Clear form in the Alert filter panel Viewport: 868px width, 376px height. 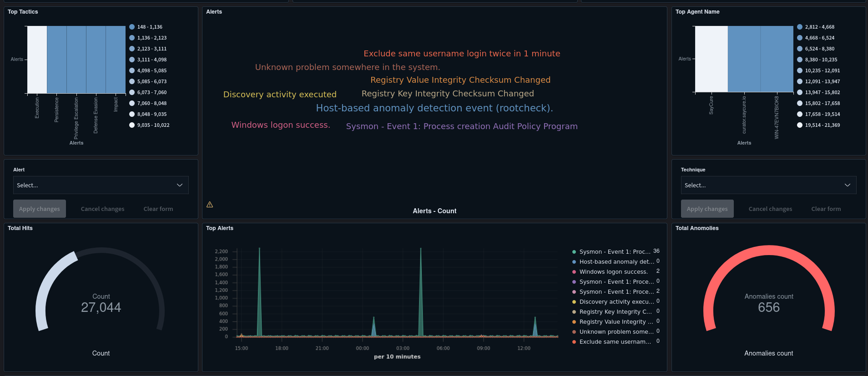pyautogui.click(x=158, y=209)
